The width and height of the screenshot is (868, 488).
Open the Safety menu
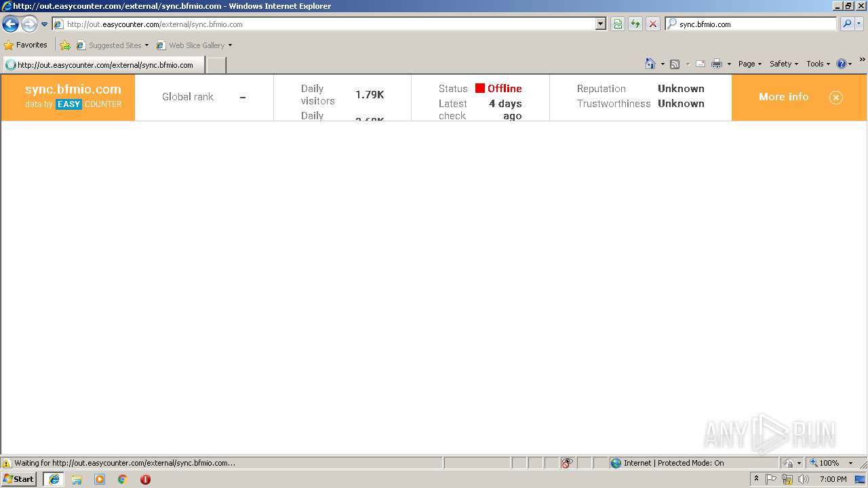[784, 64]
